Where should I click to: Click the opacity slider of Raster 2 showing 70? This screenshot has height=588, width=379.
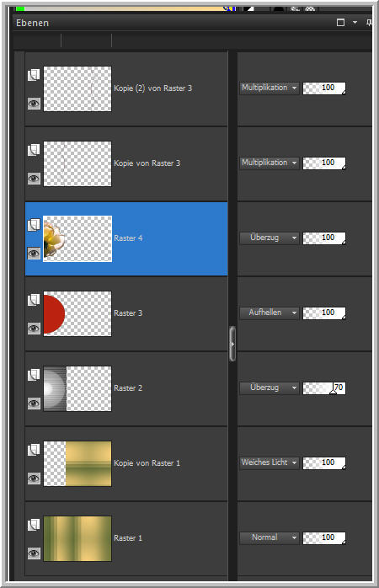tap(324, 388)
